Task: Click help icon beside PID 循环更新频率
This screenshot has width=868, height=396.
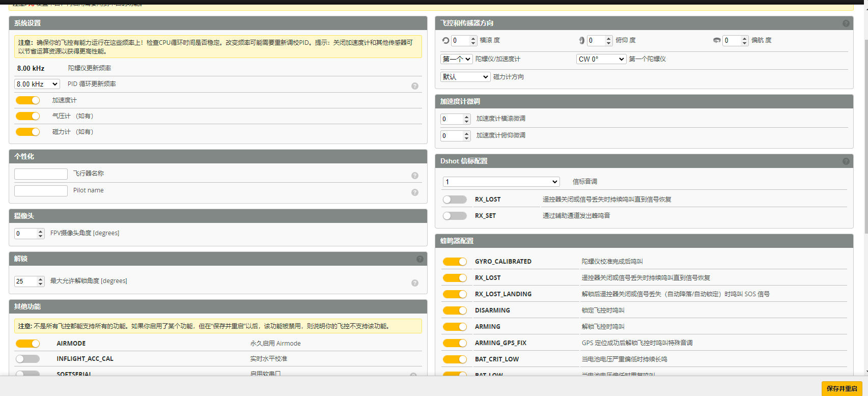Action: point(415,86)
